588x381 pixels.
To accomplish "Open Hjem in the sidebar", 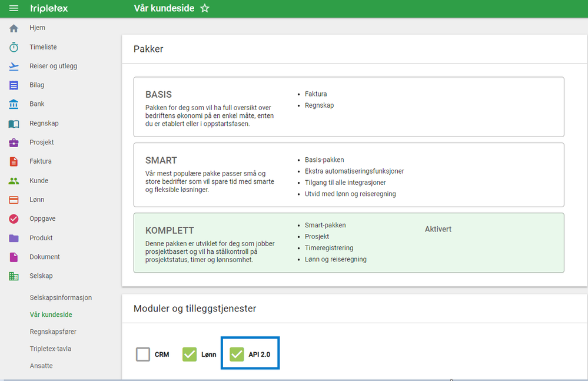I will tap(38, 28).
